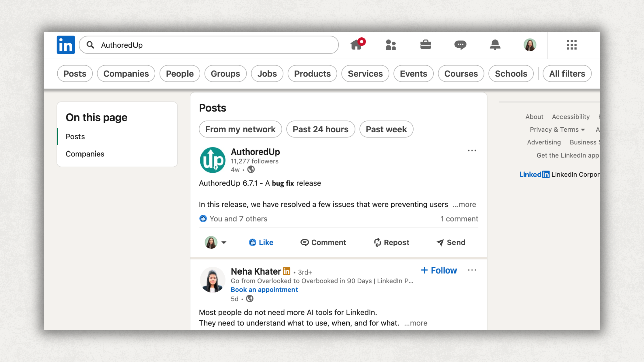Open the apps grid icon

click(572, 45)
